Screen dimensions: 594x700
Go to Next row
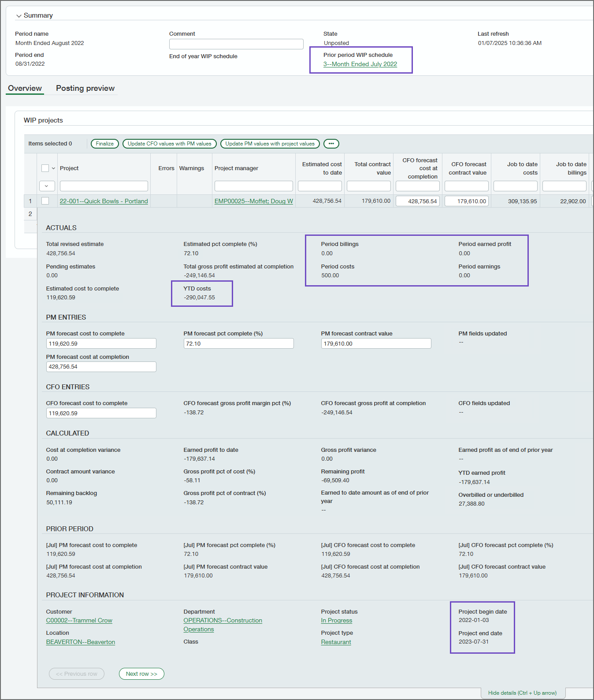[141, 674]
